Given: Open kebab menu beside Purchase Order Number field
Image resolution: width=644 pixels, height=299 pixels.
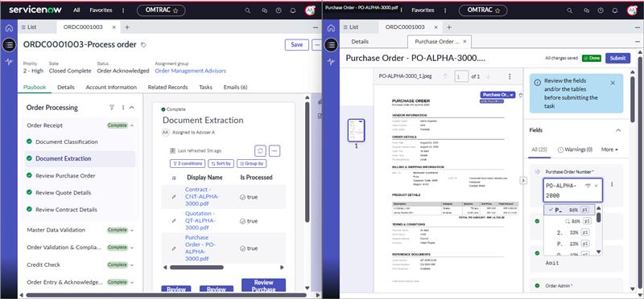Looking at the screenshot, I should [x=612, y=185].
